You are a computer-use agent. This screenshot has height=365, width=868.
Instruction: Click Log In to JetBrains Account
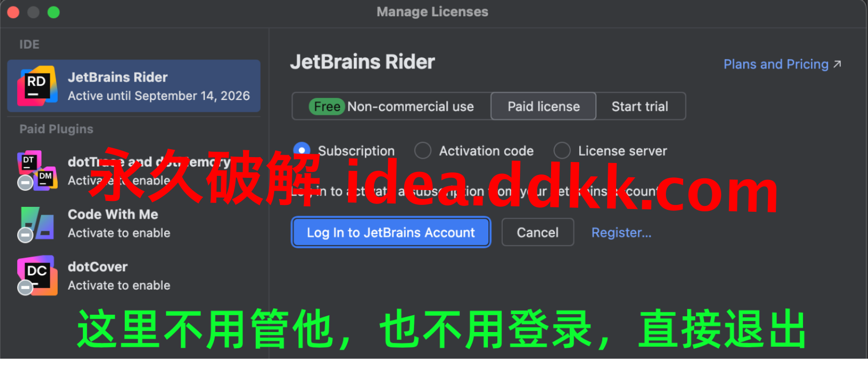[x=391, y=232]
